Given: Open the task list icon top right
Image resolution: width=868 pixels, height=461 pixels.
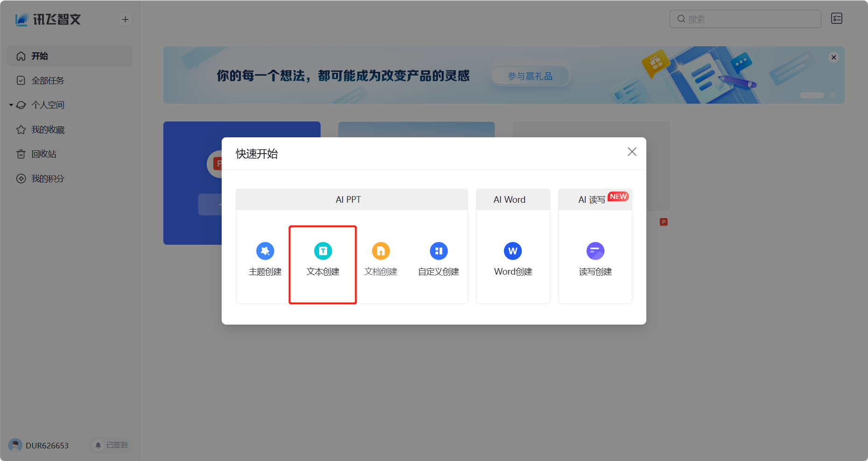Looking at the screenshot, I should coord(837,19).
